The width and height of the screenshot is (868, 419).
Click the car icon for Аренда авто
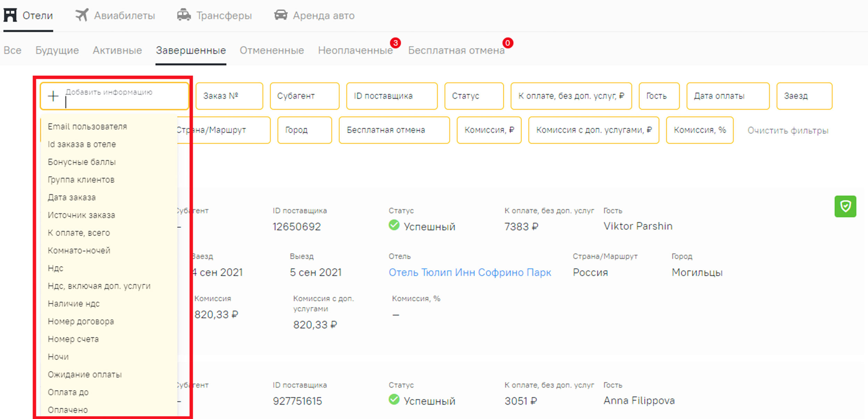[281, 15]
